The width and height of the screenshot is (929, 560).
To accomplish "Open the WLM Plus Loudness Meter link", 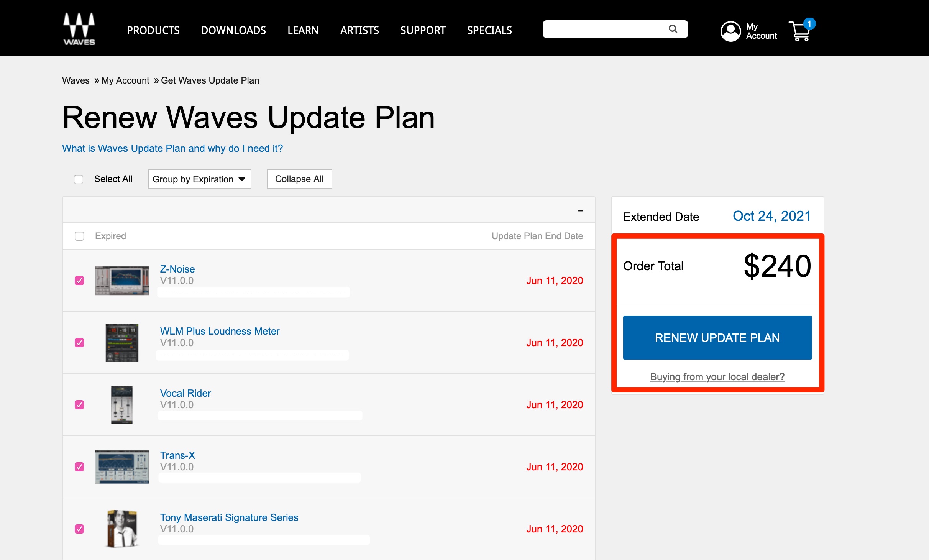I will tap(220, 331).
